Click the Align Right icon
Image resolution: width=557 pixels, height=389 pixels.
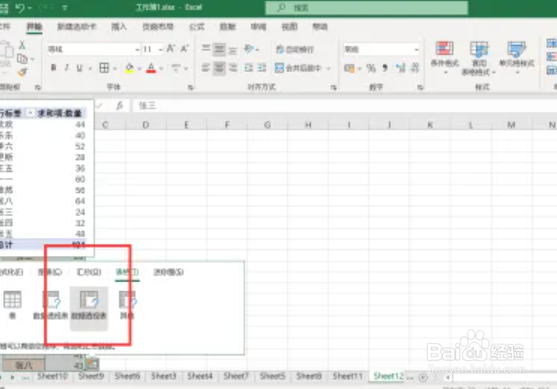click(x=233, y=67)
